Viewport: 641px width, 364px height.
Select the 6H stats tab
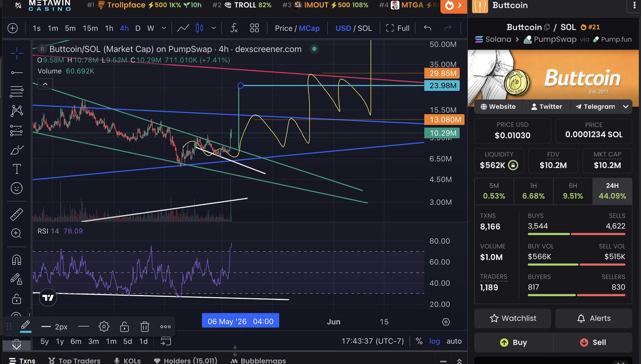point(573,191)
